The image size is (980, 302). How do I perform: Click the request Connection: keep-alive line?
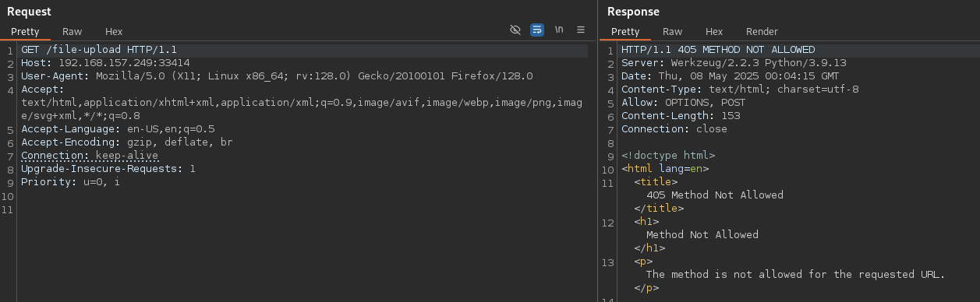coord(90,156)
